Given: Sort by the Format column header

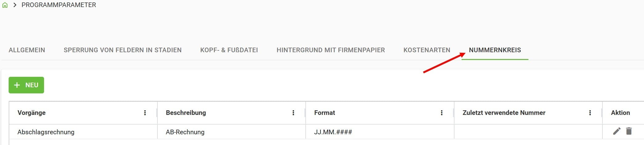Looking at the screenshot, I should click(x=324, y=113).
